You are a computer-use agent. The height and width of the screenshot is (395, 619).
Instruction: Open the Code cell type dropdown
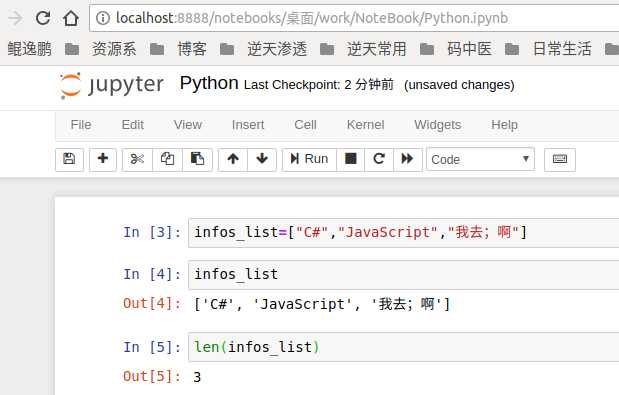tap(480, 159)
